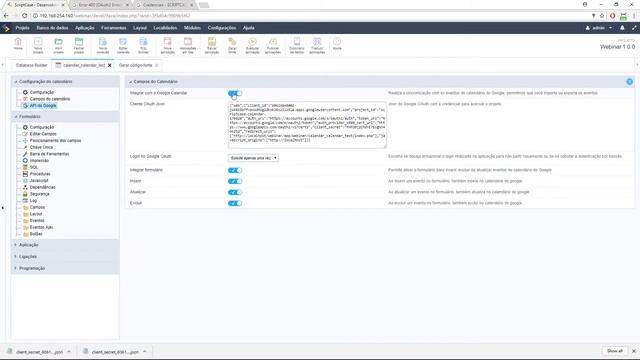Toggle Integrar com o Google Calendar switch
640x360 pixels.
[235, 93]
